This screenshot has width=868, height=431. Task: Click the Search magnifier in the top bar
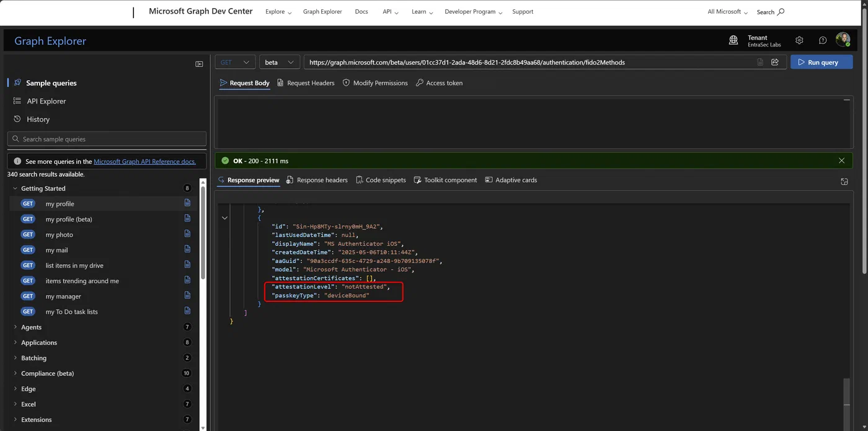click(781, 12)
